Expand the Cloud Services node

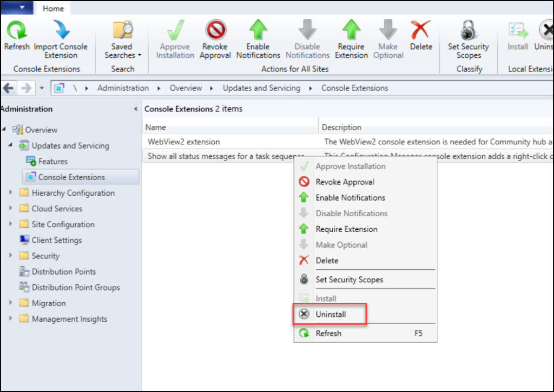click(11, 208)
